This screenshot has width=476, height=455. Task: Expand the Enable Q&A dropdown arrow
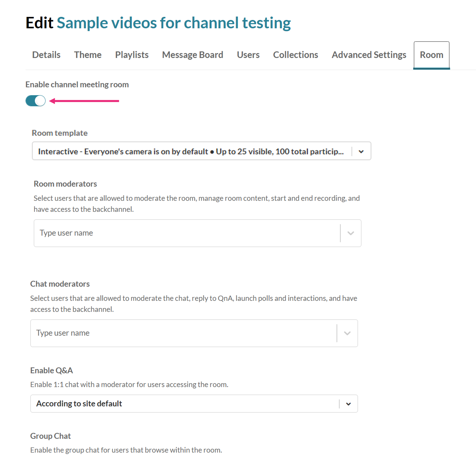pyautogui.click(x=348, y=404)
